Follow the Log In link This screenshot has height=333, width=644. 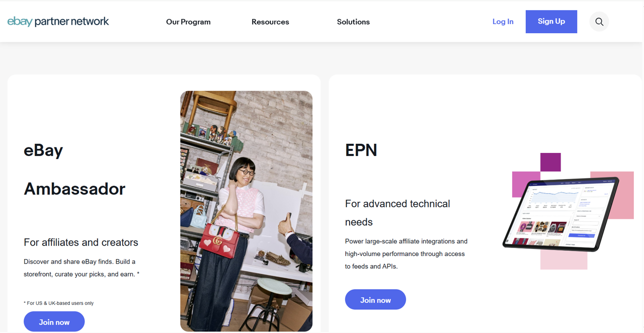click(x=503, y=22)
